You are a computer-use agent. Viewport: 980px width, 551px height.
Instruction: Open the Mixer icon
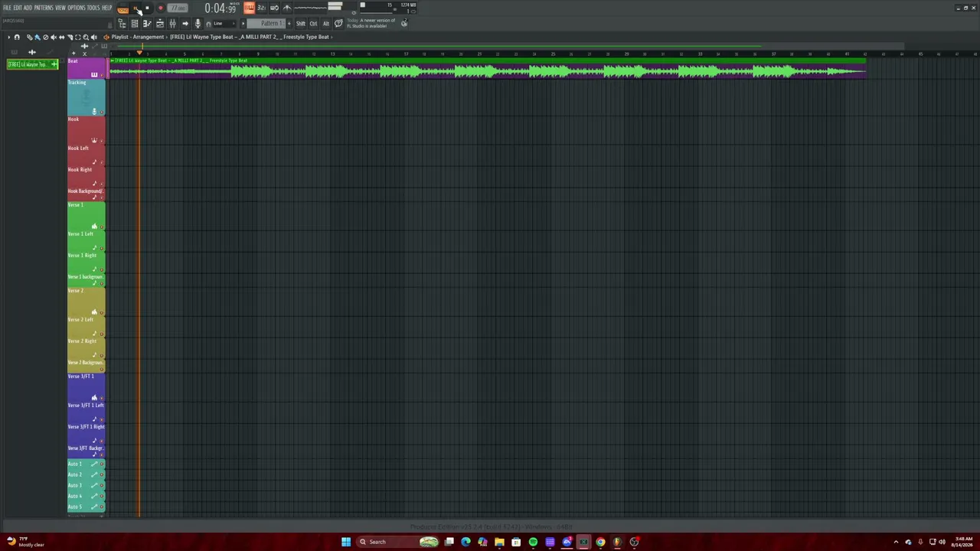pyautogui.click(x=172, y=24)
